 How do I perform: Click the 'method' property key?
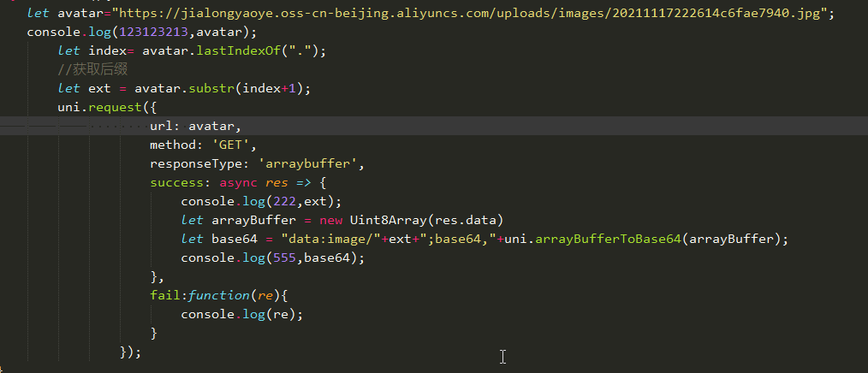coord(173,145)
